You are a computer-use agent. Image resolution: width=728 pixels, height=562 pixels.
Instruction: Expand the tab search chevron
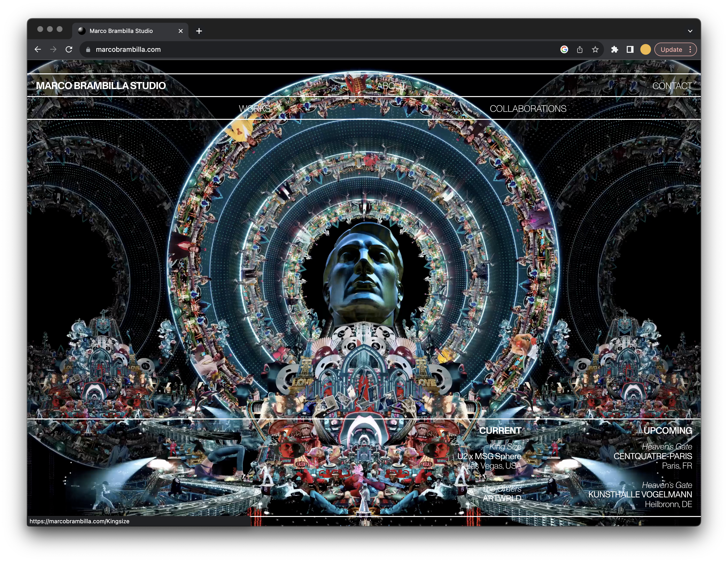tap(690, 31)
